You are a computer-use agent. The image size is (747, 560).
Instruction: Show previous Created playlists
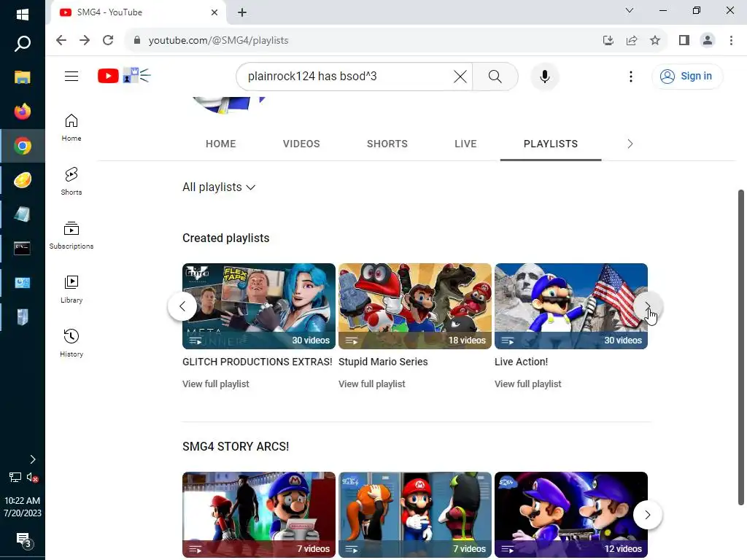(182, 306)
